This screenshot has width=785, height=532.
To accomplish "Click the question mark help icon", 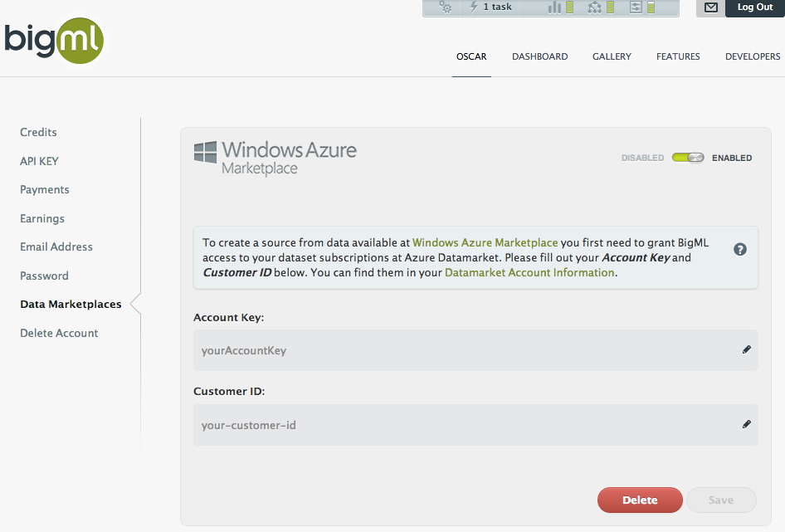I will [x=740, y=249].
